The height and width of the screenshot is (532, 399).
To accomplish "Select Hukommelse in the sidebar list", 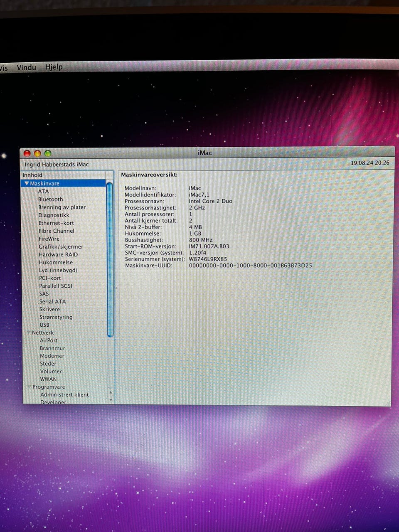I will pyautogui.click(x=56, y=262).
